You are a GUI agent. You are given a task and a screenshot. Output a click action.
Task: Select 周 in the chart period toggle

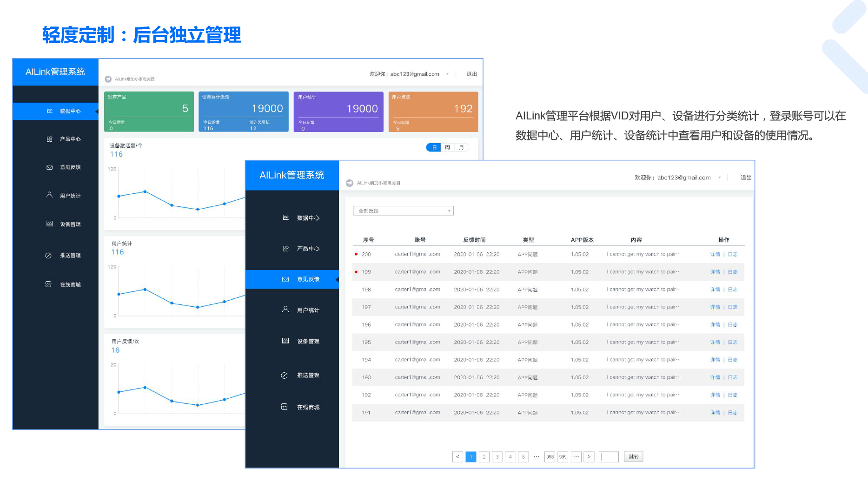(447, 147)
